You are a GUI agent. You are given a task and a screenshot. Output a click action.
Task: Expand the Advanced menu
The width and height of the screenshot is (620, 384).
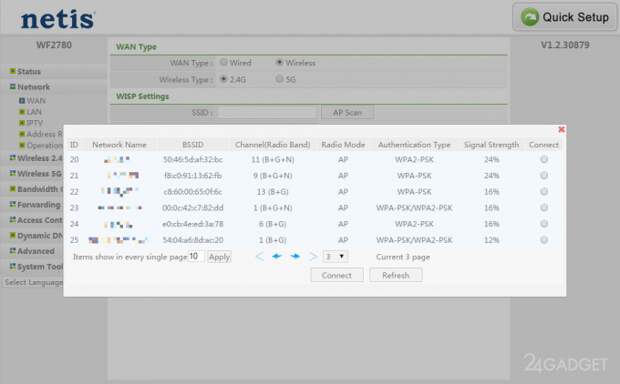(32, 251)
